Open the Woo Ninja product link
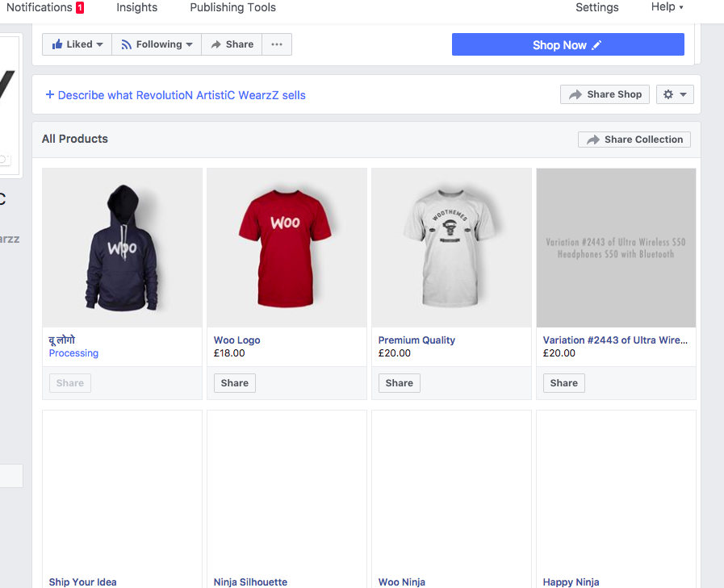 click(x=402, y=582)
